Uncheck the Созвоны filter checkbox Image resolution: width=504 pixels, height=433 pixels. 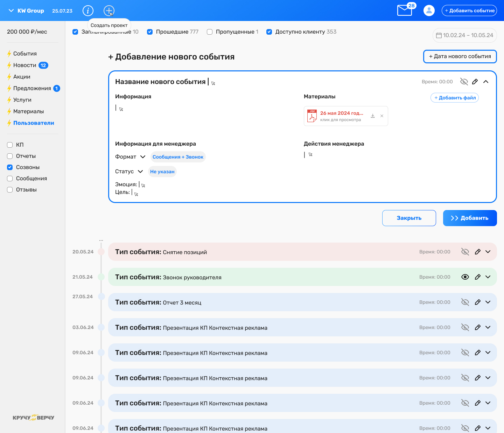pyautogui.click(x=10, y=167)
